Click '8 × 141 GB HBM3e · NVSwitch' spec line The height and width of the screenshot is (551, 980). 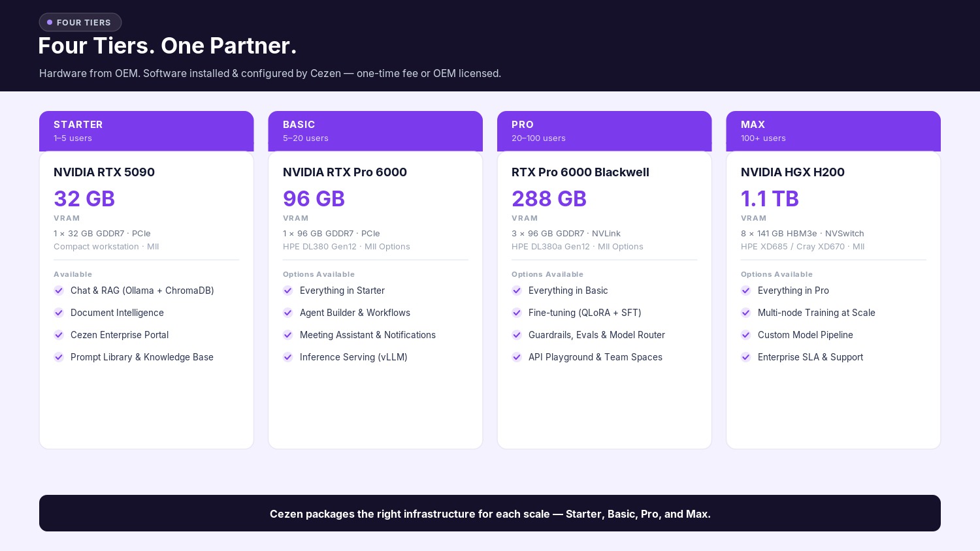(802, 234)
